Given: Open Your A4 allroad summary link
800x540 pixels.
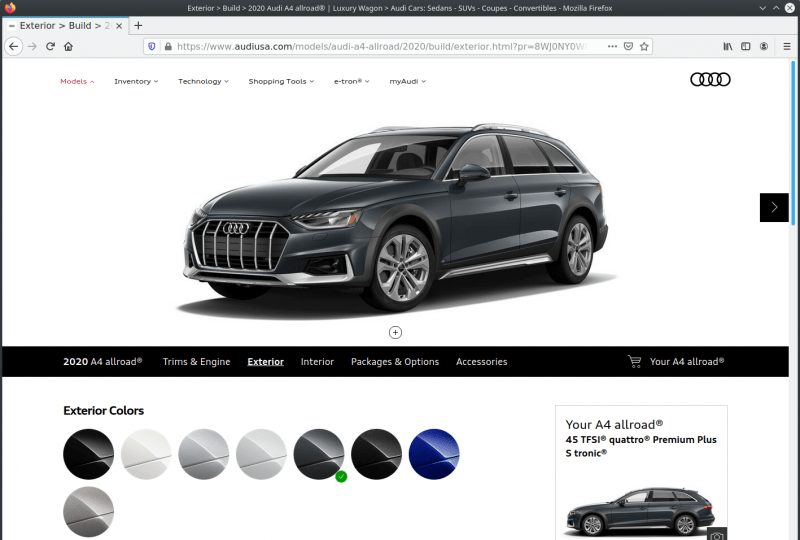Looking at the screenshot, I should (687, 362).
